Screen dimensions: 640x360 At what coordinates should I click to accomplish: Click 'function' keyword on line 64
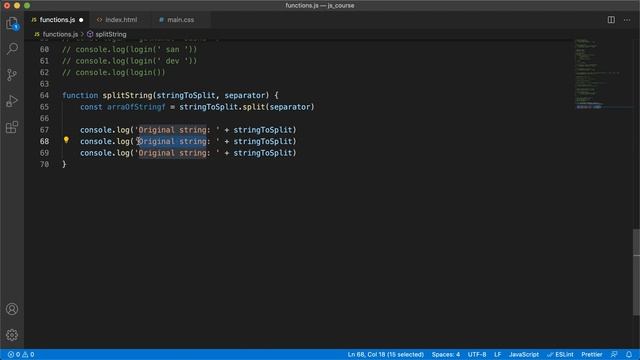(x=80, y=95)
